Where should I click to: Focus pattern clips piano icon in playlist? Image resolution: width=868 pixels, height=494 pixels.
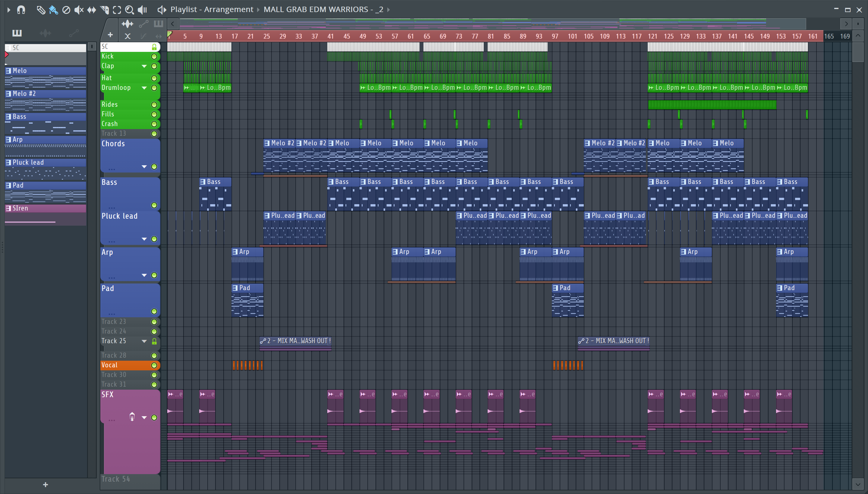click(158, 24)
